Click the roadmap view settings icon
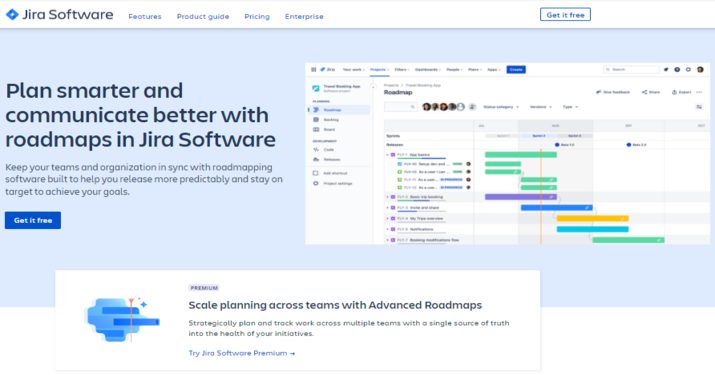This screenshot has height=375, width=715. point(699,107)
